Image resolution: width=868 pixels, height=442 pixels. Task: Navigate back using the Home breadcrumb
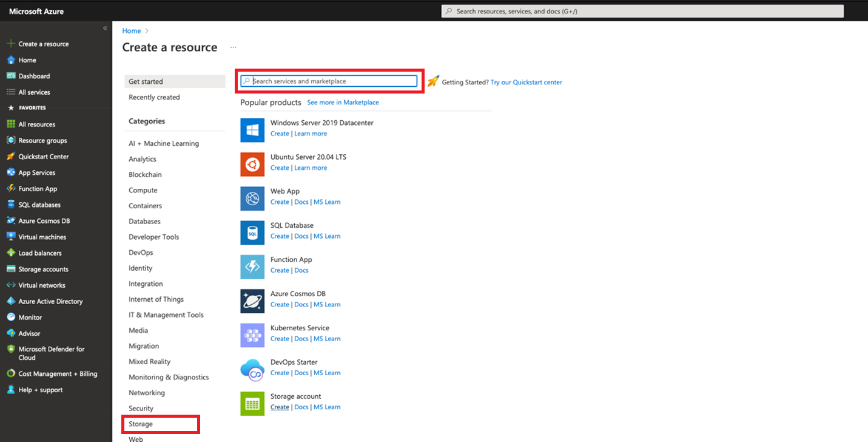pyautogui.click(x=131, y=30)
